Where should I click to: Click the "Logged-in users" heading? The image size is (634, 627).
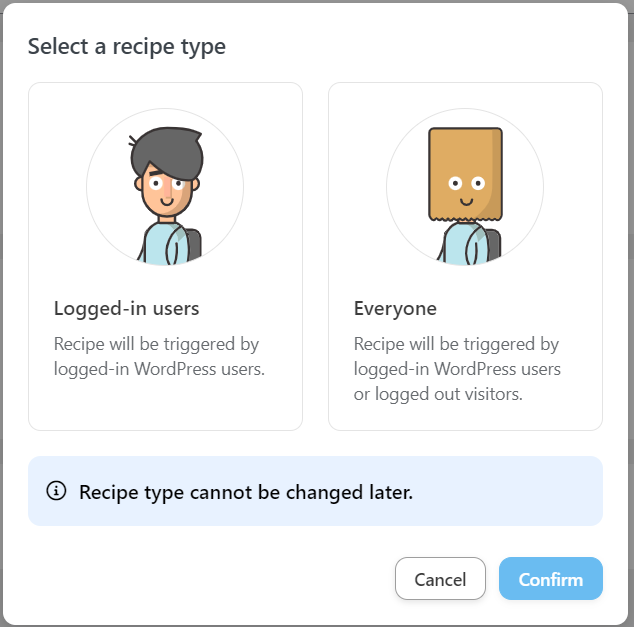[x=127, y=308]
